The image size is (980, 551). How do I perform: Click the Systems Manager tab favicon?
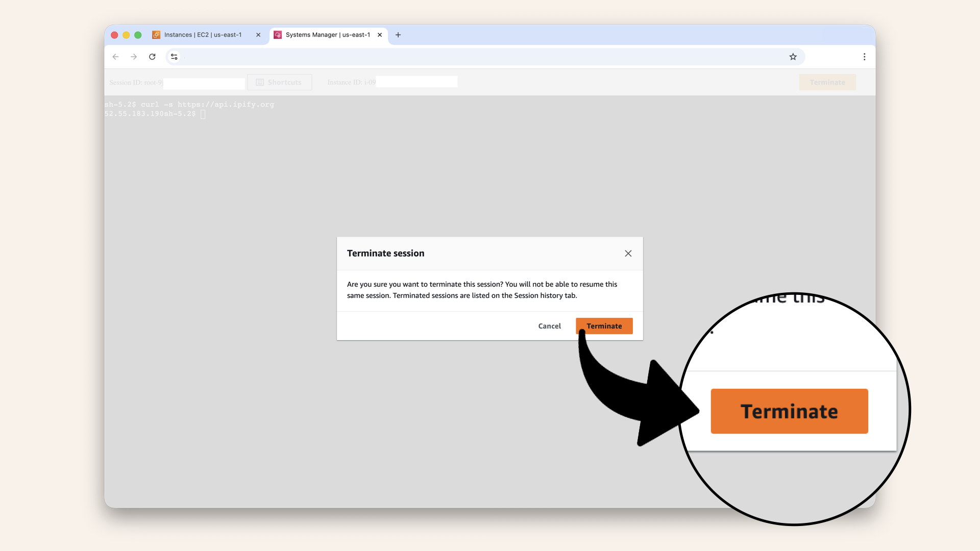(278, 35)
